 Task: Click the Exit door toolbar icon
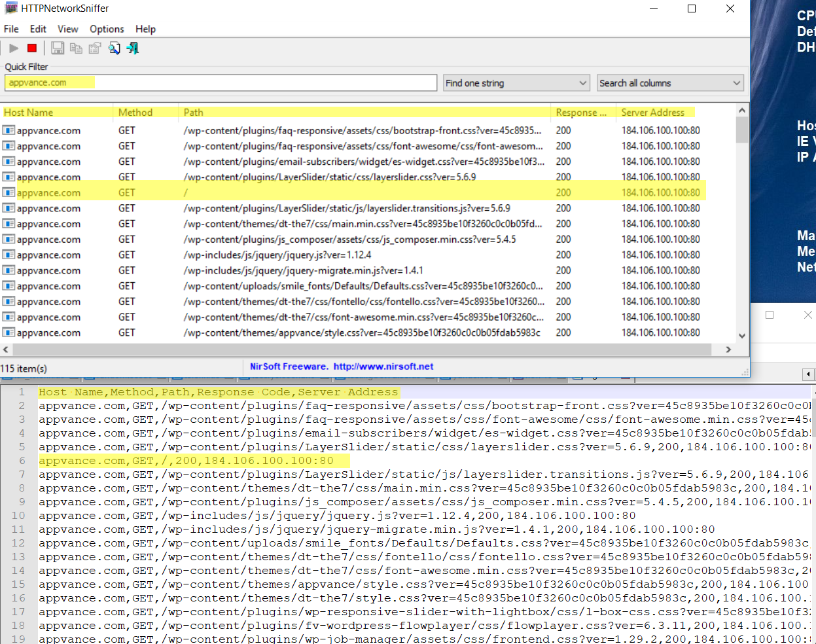[x=133, y=48]
